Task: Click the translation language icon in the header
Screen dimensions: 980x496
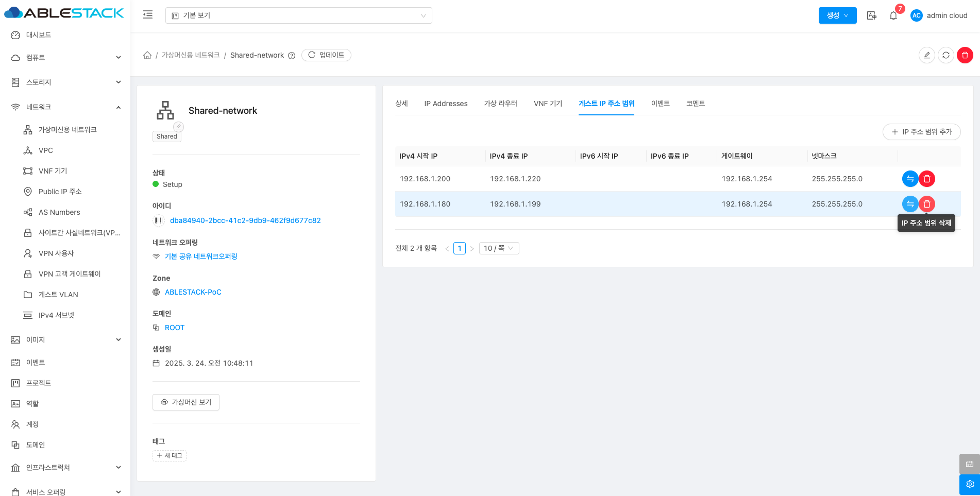Action: (x=871, y=15)
